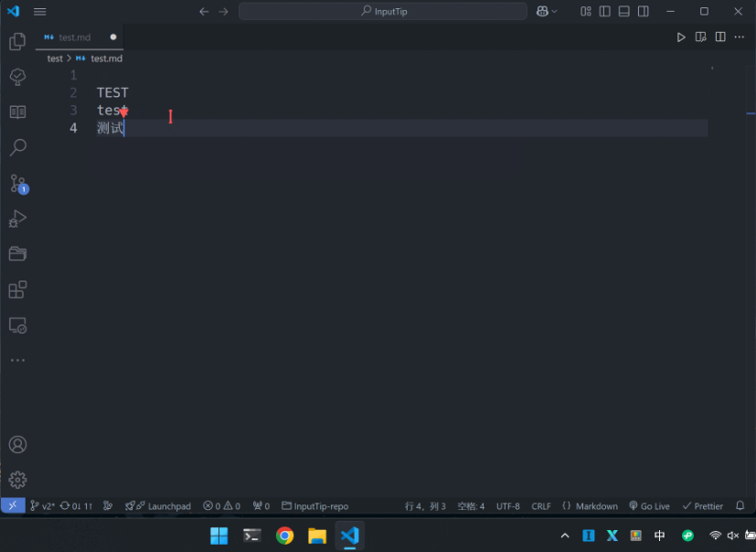Open the Run and Debug panel
Screen dimensions: 756x552
pos(18,218)
